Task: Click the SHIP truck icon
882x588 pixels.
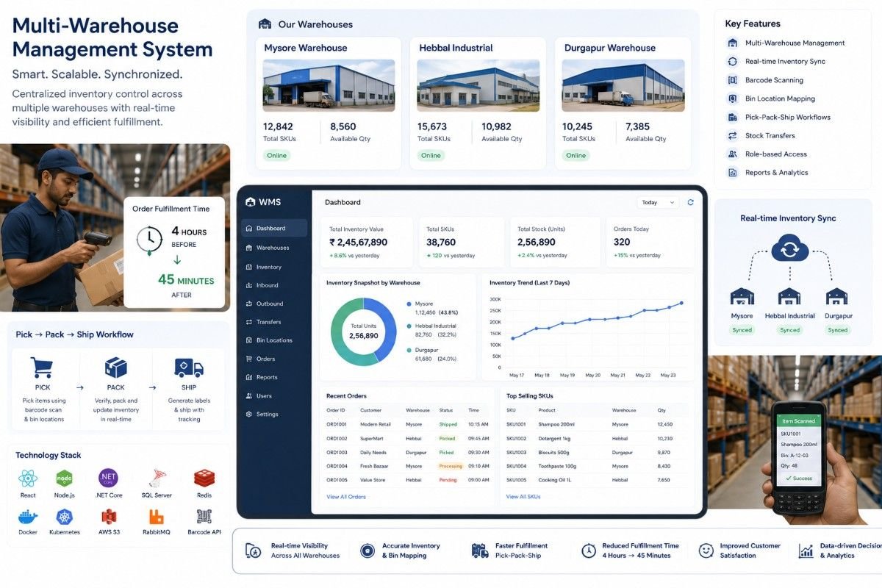Action: tap(188, 367)
